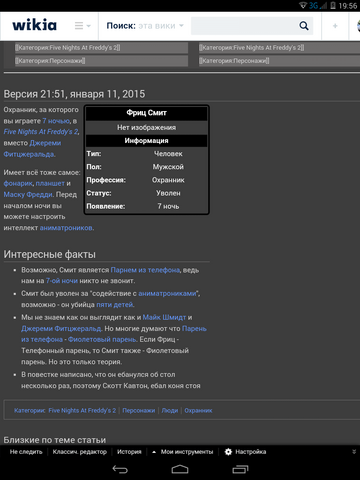
Task: Expand the 'Мои инструменты' menu
Action: [x=183, y=452]
